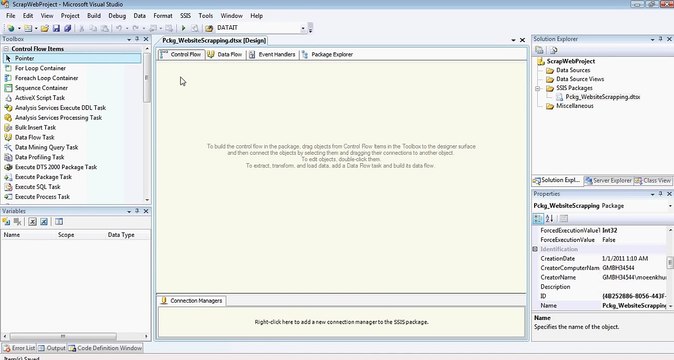Screen dimensions: 674x360
Task: Click the Delete Variable icon
Action: tap(18, 222)
